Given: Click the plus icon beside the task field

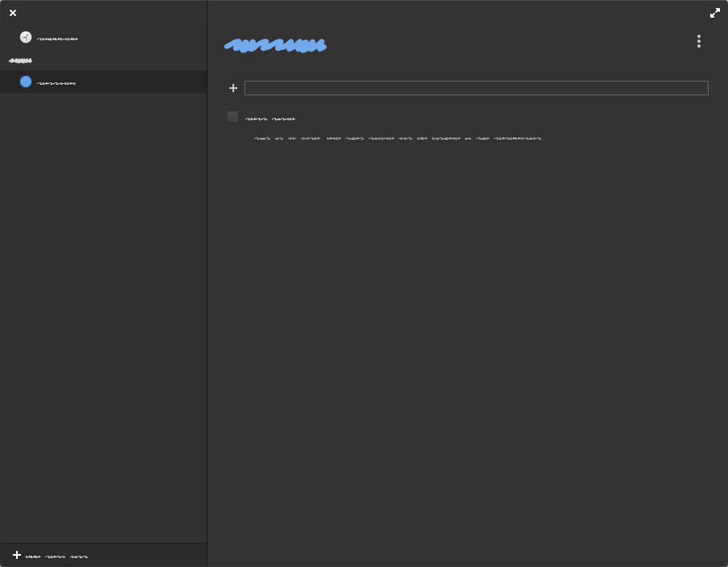Looking at the screenshot, I should click(x=233, y=88).
